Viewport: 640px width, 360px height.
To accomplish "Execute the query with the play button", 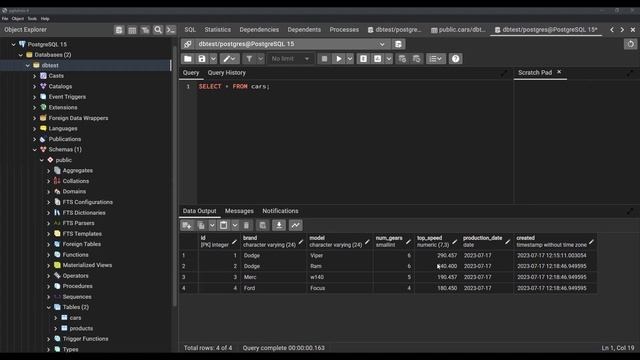I will click(x=339, y=59).
